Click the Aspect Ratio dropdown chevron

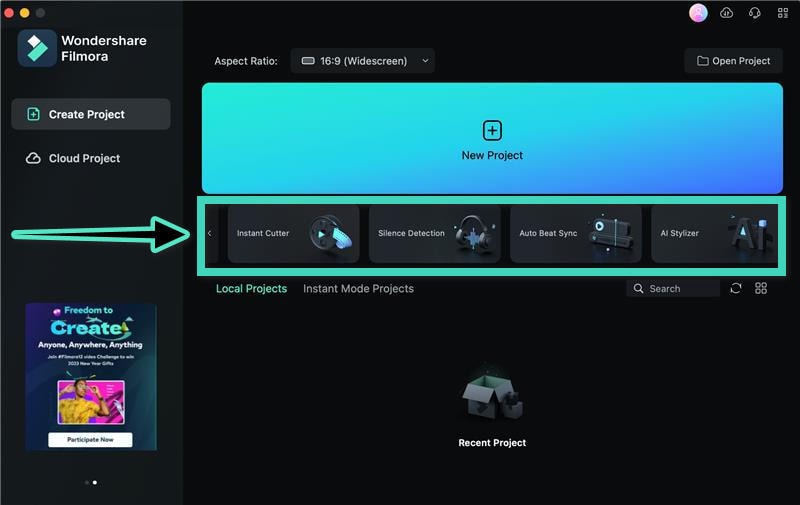click(425, 61)
